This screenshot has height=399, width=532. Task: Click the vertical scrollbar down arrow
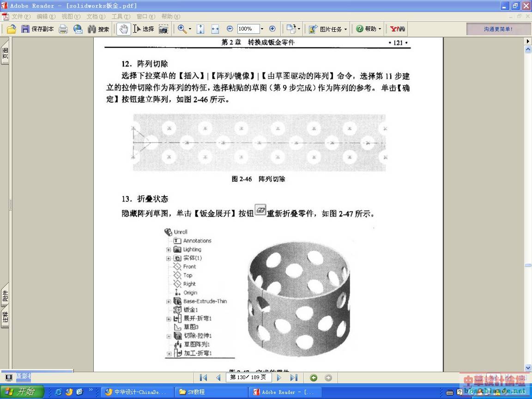click(x=528, y=368)
